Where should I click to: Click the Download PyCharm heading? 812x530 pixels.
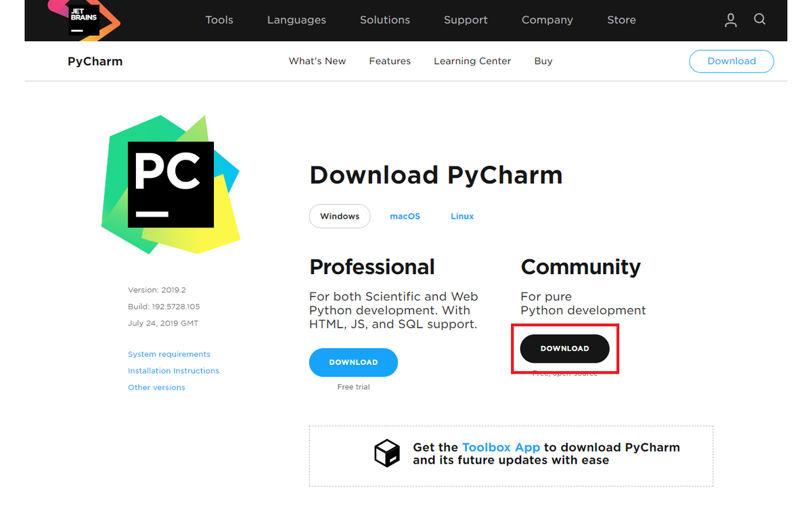point(436,175)
